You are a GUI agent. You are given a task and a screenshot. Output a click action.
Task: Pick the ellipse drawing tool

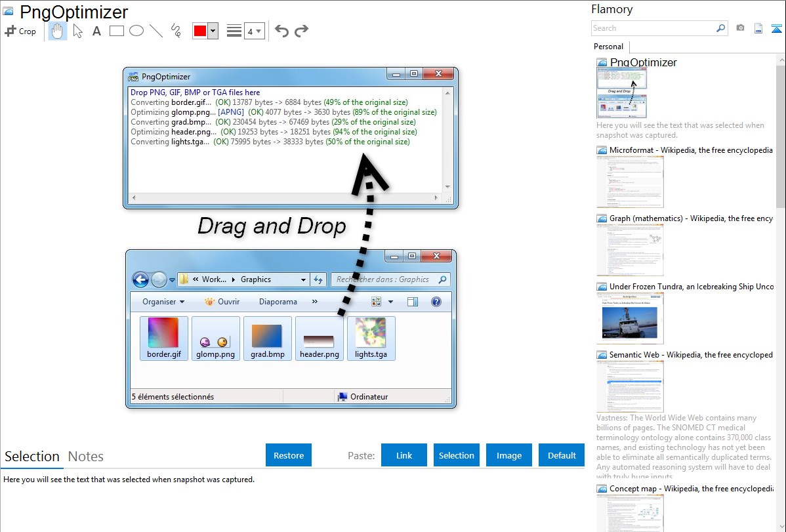136,31
